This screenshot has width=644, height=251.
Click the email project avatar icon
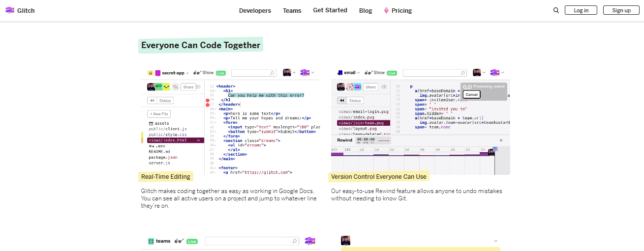[x=340, y=73]
